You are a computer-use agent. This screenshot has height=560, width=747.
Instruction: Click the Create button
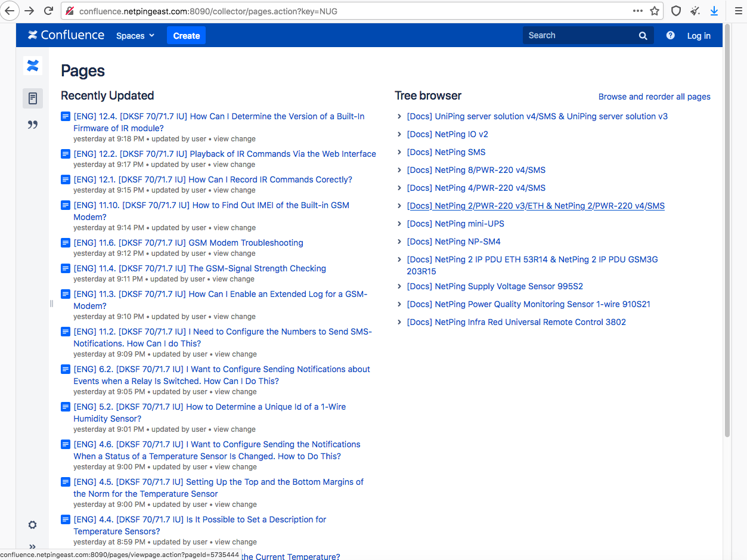click(x=186, y=36)
